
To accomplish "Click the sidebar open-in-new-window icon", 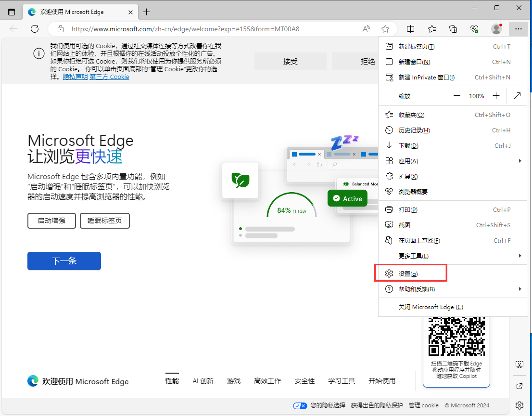I will tap(519, 386).
